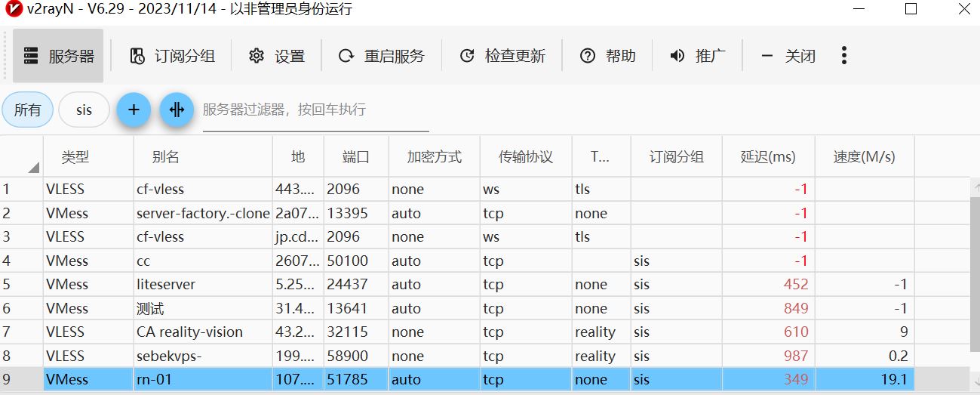Viewport: 980px width, 395px height.
Task: Open the 设置 settings menu
Action: point(276,56)
